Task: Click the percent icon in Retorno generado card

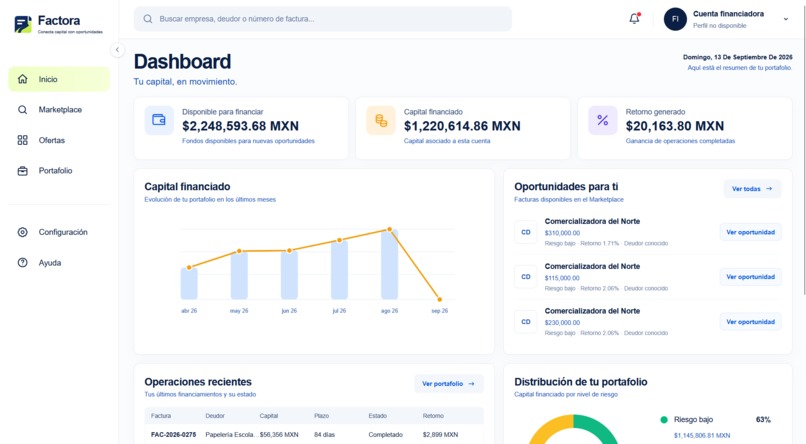Action: [x=602, y=120]
